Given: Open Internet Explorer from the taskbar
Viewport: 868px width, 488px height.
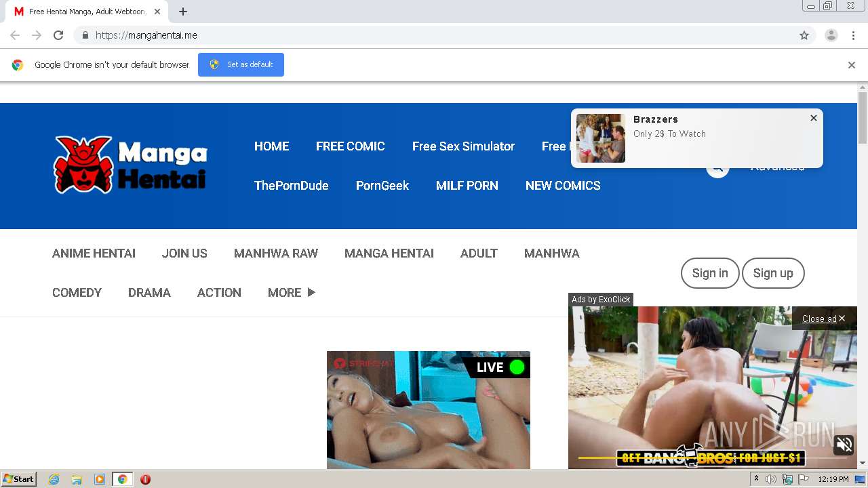Looking at the screenshot, I should 54,479.
